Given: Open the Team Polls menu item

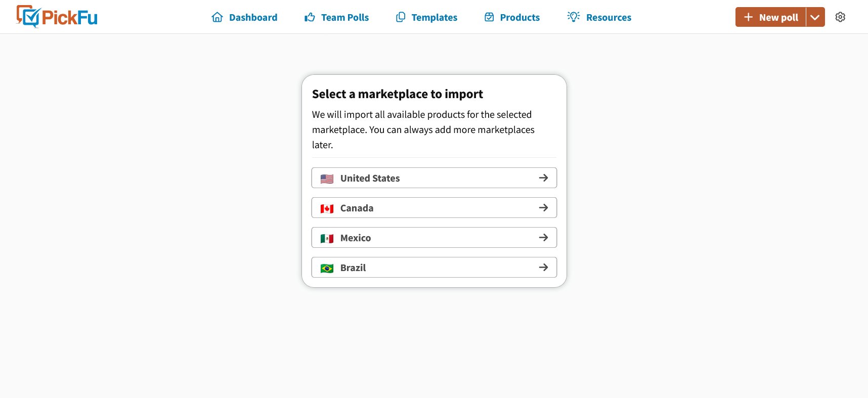Looking at the screenshot, I should pyautogui.click(x=336, y=17).
